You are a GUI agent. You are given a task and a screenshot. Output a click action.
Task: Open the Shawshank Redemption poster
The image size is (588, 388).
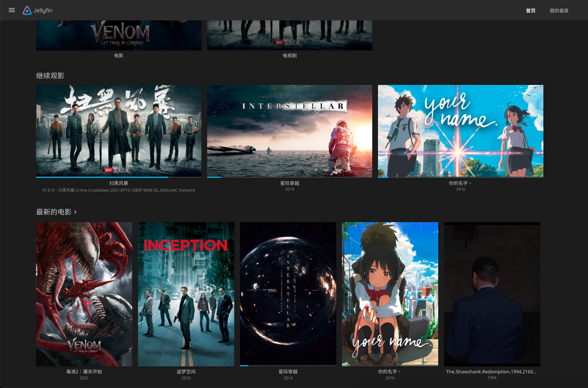492,294
